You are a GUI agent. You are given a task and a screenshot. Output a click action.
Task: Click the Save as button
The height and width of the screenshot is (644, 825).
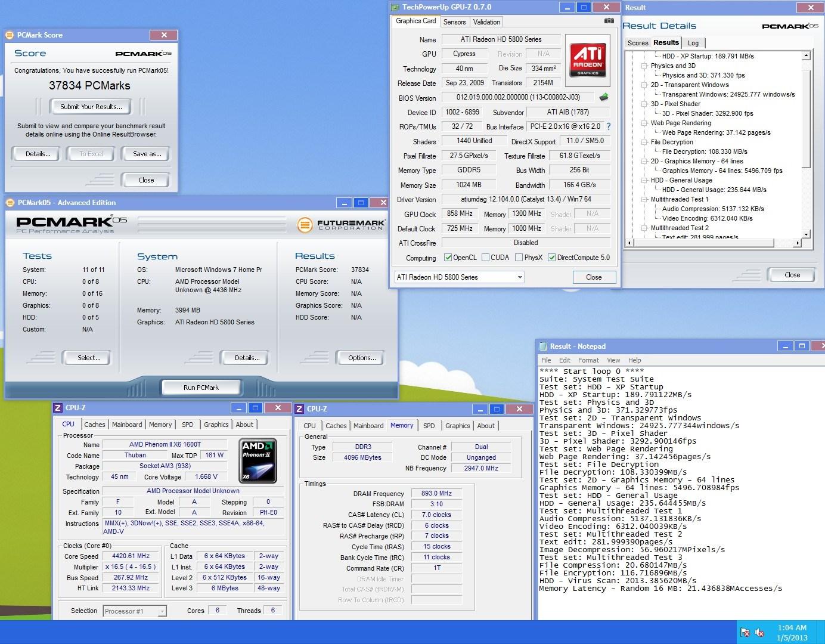coord(147,154)
